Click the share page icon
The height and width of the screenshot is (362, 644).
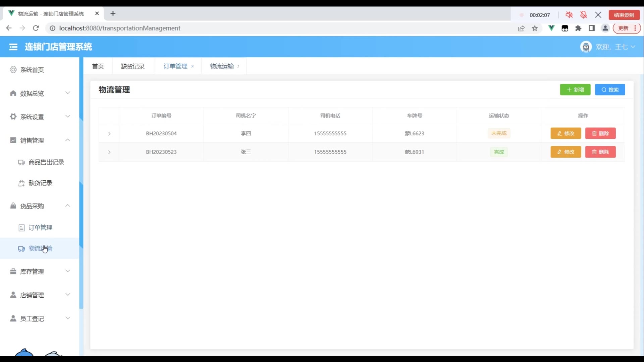(521, 28)
